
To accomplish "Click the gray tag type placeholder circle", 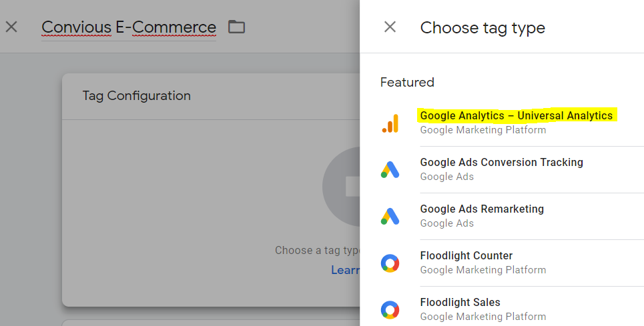I will point(342,187).
